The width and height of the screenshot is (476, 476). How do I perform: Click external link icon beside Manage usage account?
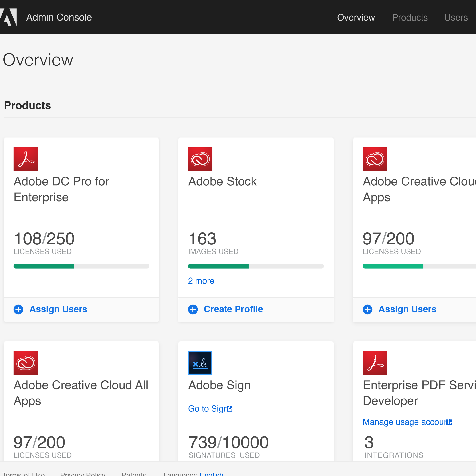pyautogui.click(x=449, y=422)
